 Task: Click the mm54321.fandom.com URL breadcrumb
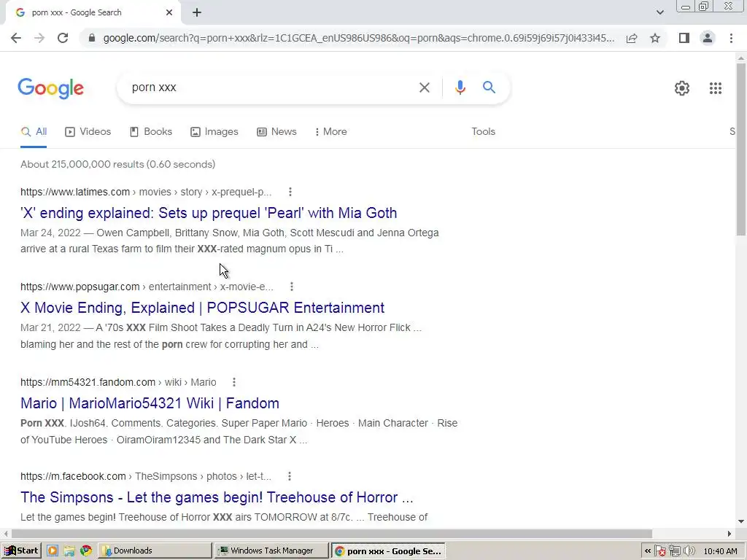(x=118, y=382)
